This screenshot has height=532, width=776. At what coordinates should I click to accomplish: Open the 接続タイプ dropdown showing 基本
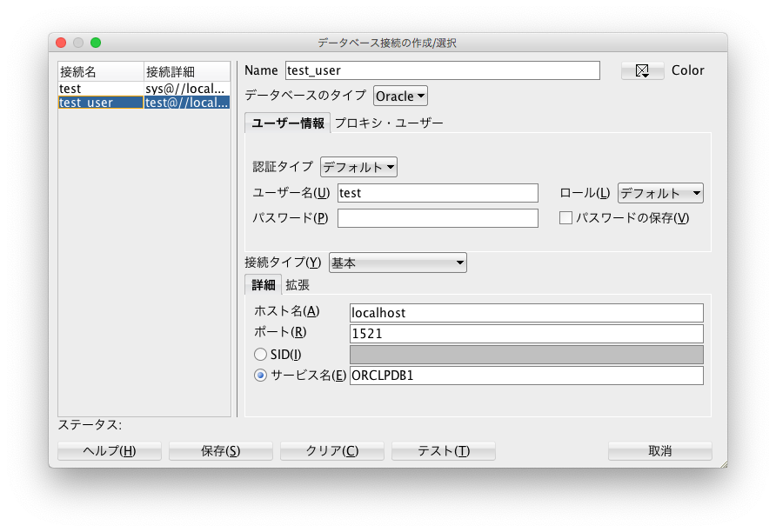[398, 263]
